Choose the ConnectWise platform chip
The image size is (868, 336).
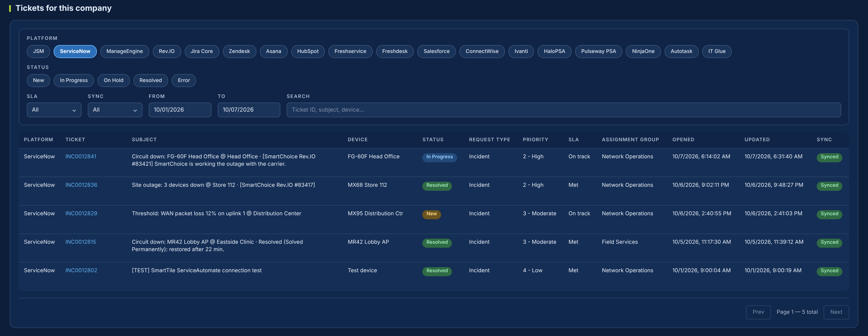(482, 51)
